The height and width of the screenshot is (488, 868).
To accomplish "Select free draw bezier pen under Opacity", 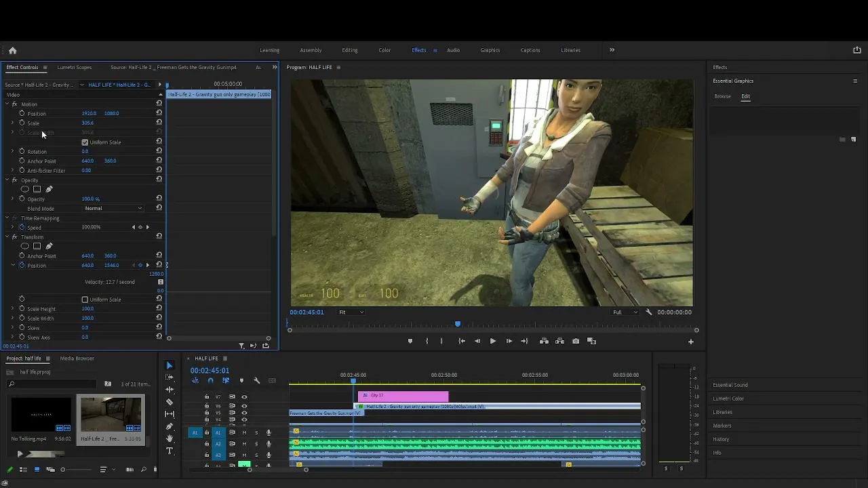I will [x=49, y=189].
